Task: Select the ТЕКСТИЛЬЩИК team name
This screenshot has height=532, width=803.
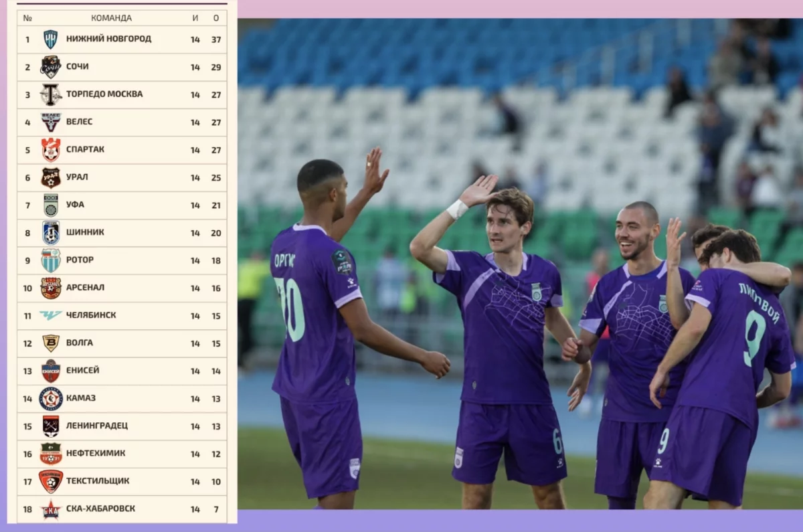Action: [98, 480]
